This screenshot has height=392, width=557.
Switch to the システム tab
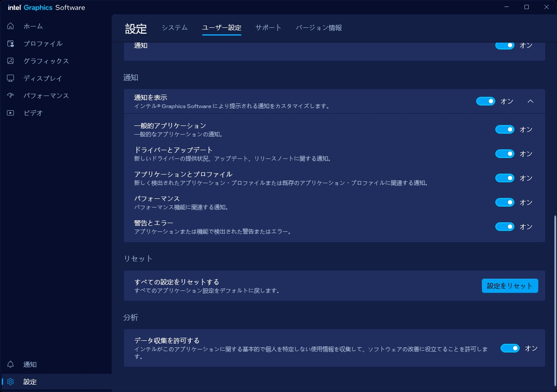pyautogui.click(x=175, y=27)
